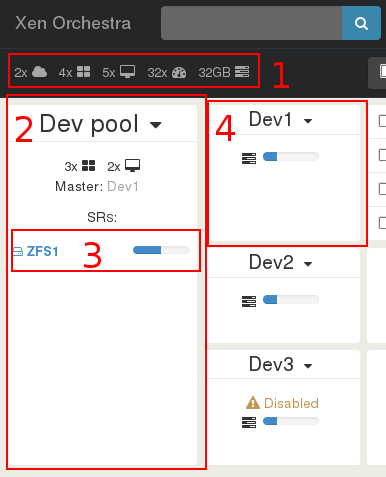Image resolution: width=386 pixels, height=477 pixels.
Task: Click the Dev2 memory icon
Action: pyautogui.click(x=249, y=301)
